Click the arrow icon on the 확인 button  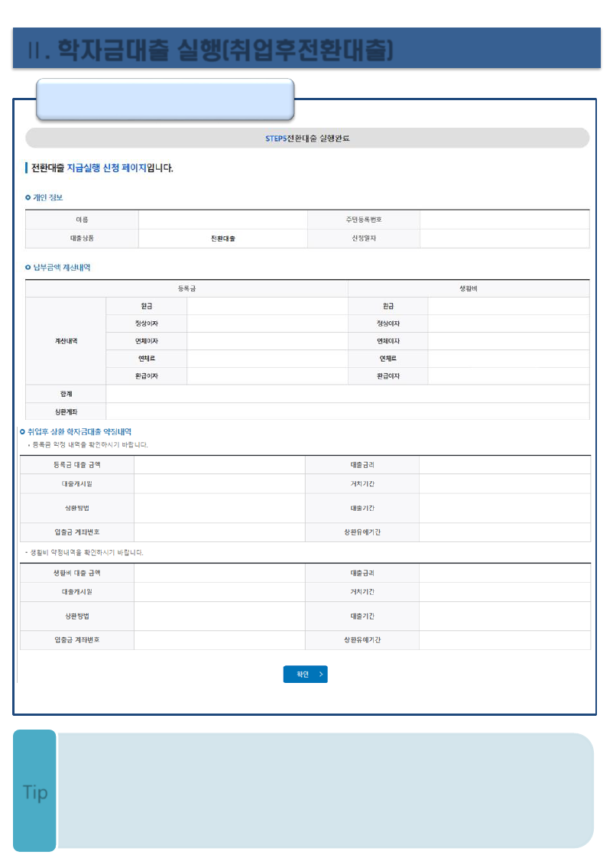coord(322,674)
